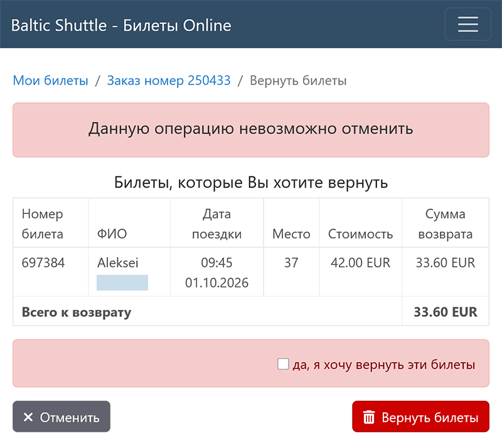Click the Данную операцию невозможно отменить warning

[x=251, y=130]
